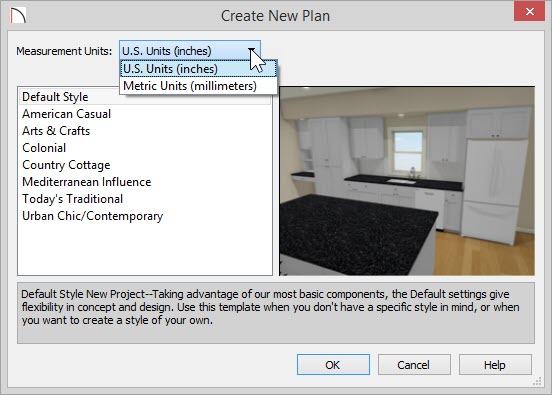The image size is (552, 395).
Task: Click the Chief Architect app icon in title bar
Action: click(18, 15)
